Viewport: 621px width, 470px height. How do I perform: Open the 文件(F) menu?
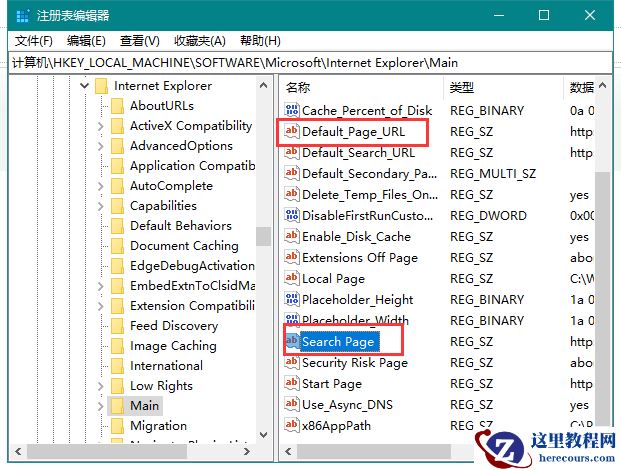[34, 40]
